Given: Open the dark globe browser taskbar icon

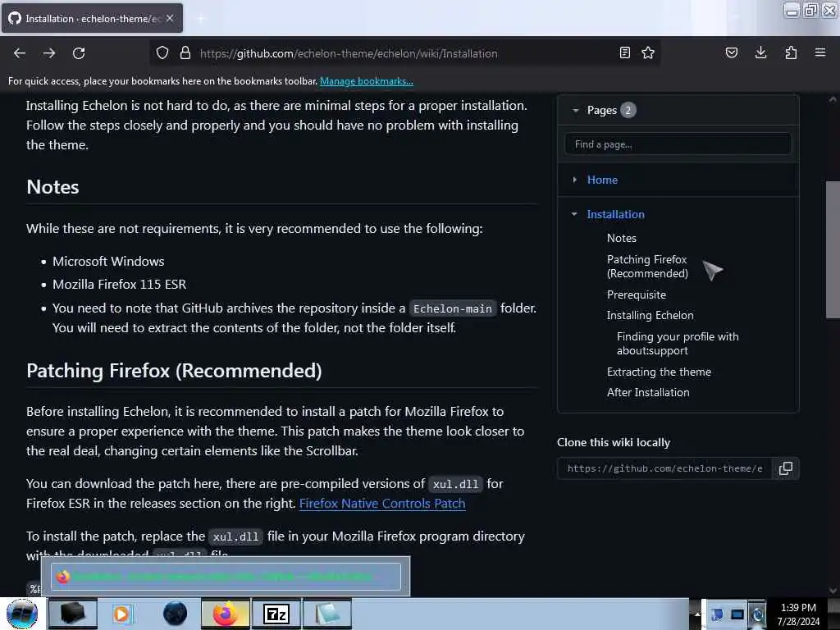Looking at the screenshot, I should click(x=175, y=614).
